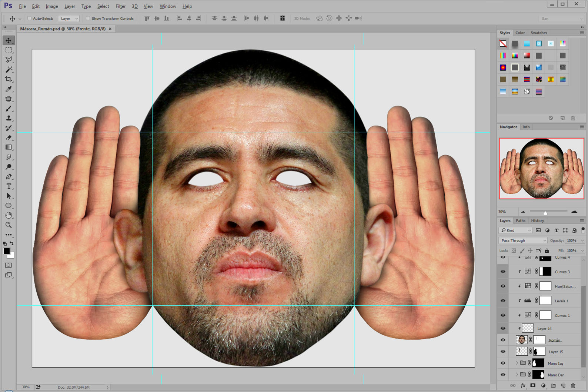Select the Eraser tool
This screenshot has width=588, height=392.
point(9,138)
